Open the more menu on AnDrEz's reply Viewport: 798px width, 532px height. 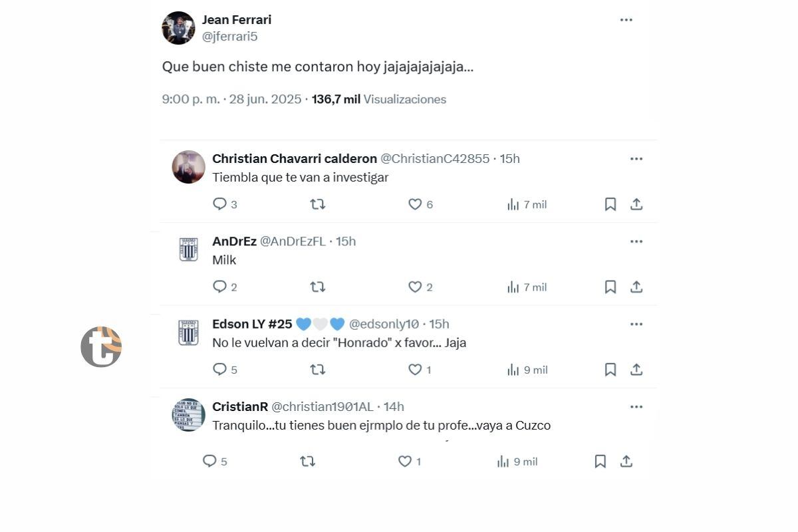[636, 241]
